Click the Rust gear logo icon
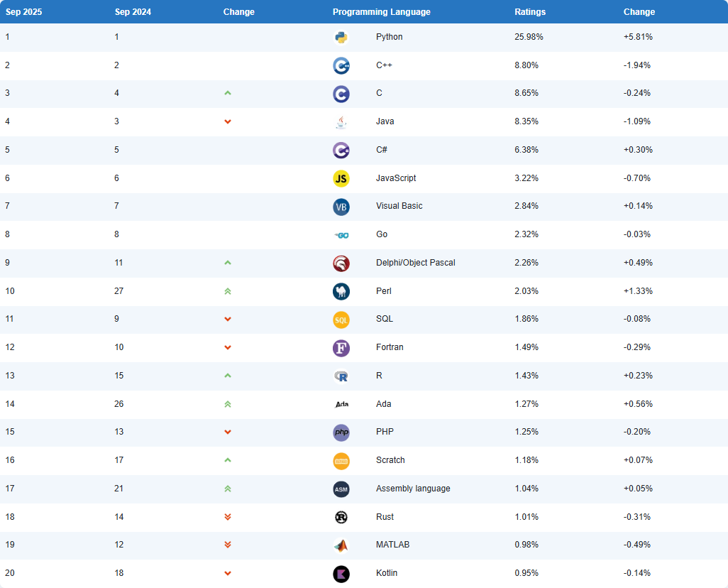 (x=341, y=517)
